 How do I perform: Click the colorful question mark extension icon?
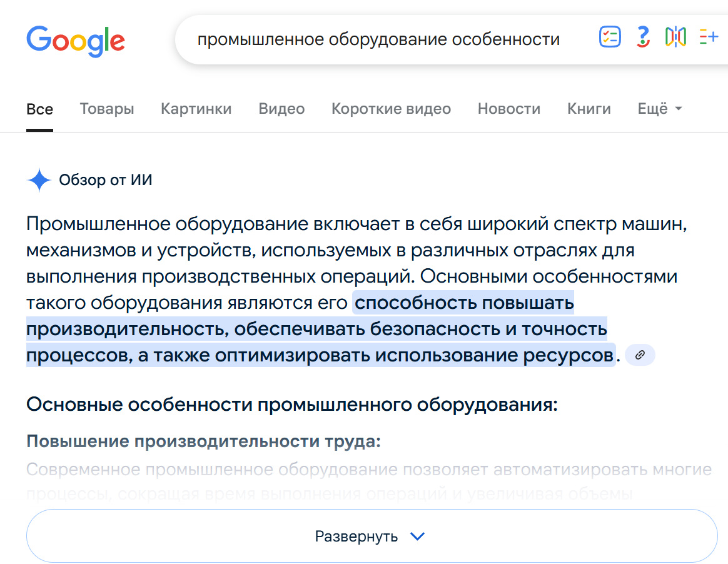[x=642, y=37]
